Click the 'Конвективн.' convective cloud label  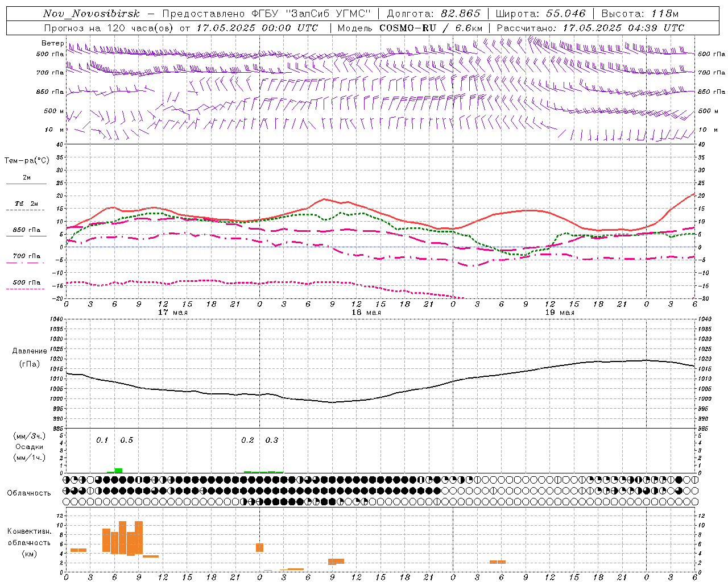click(29, 531)
